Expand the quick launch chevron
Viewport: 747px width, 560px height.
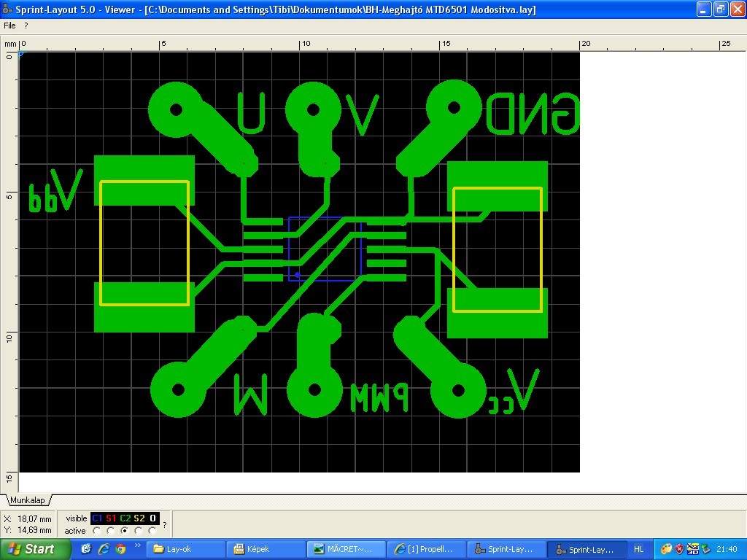tap(138, 545)
